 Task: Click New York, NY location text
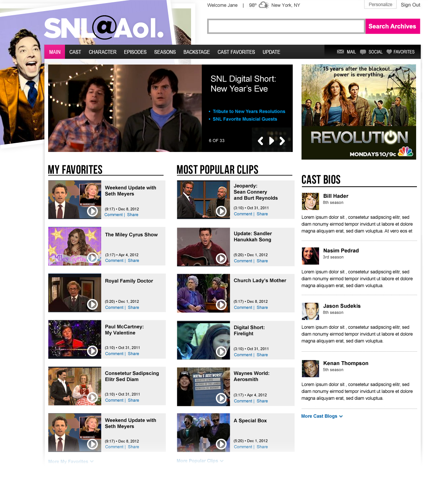click(x=286, y=5)
